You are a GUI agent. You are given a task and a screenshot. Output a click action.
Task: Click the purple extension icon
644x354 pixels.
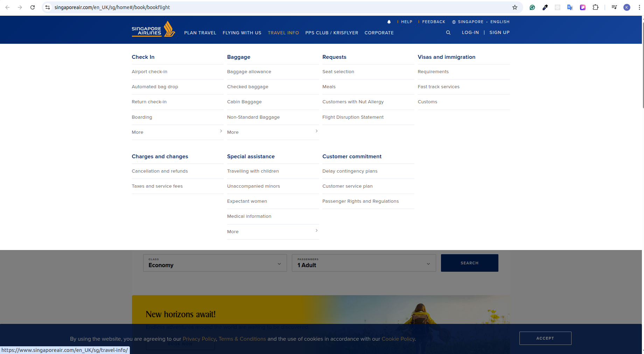pyautogui.click(x=583, y=7)
